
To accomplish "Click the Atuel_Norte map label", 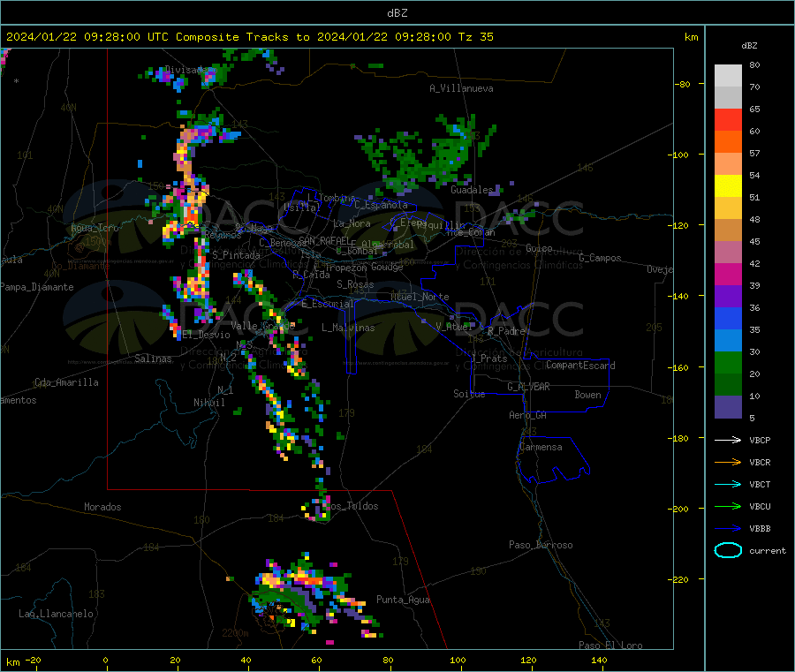I will 420,297.
